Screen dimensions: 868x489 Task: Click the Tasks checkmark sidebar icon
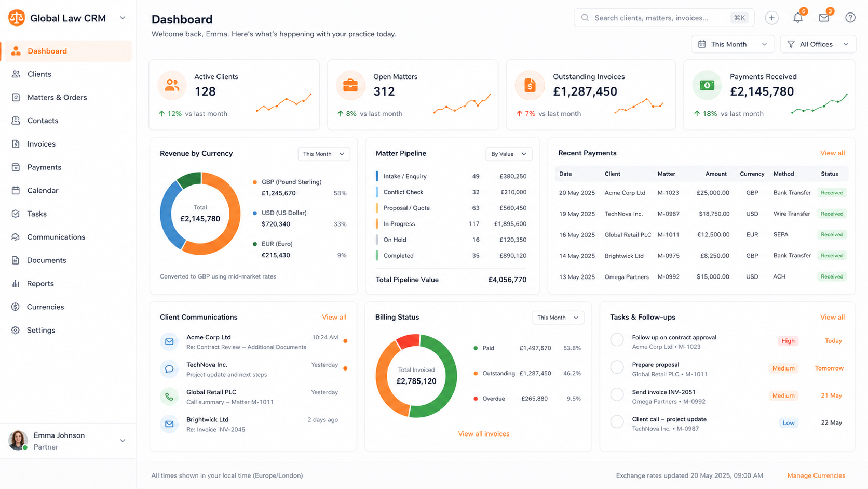click(x=16, y=214)
